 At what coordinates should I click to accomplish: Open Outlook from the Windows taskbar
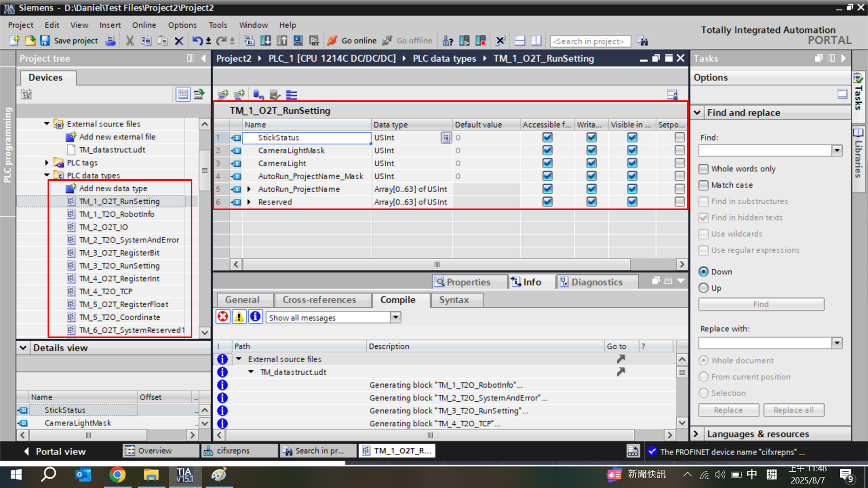[84, 474]
